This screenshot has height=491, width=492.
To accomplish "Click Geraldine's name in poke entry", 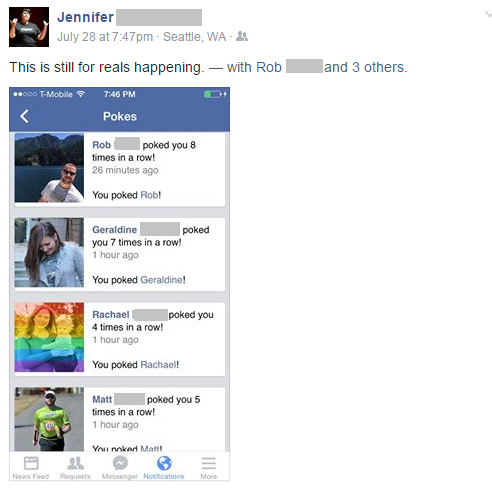I will (x=114, y=230).
